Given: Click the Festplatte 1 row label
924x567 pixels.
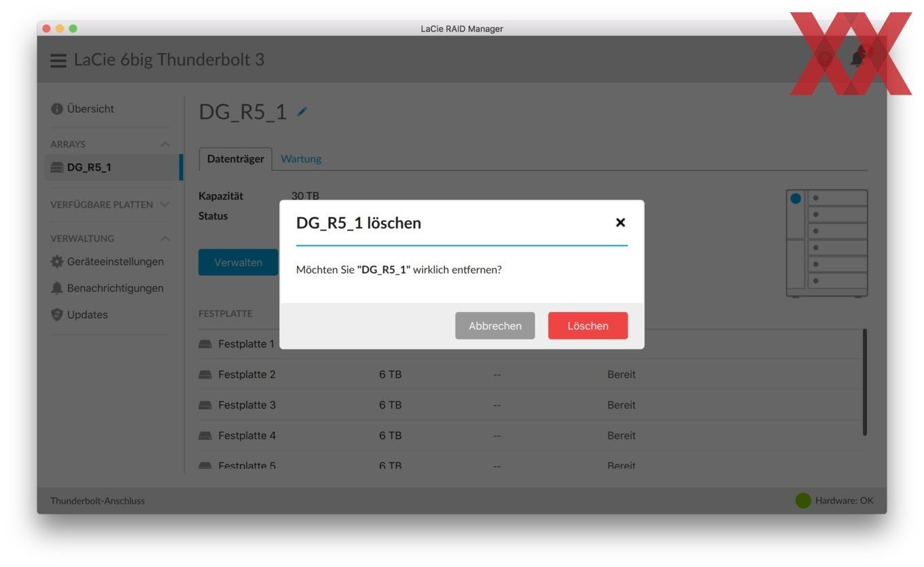Looking at the screenshot, I should [x=246, y=344].
